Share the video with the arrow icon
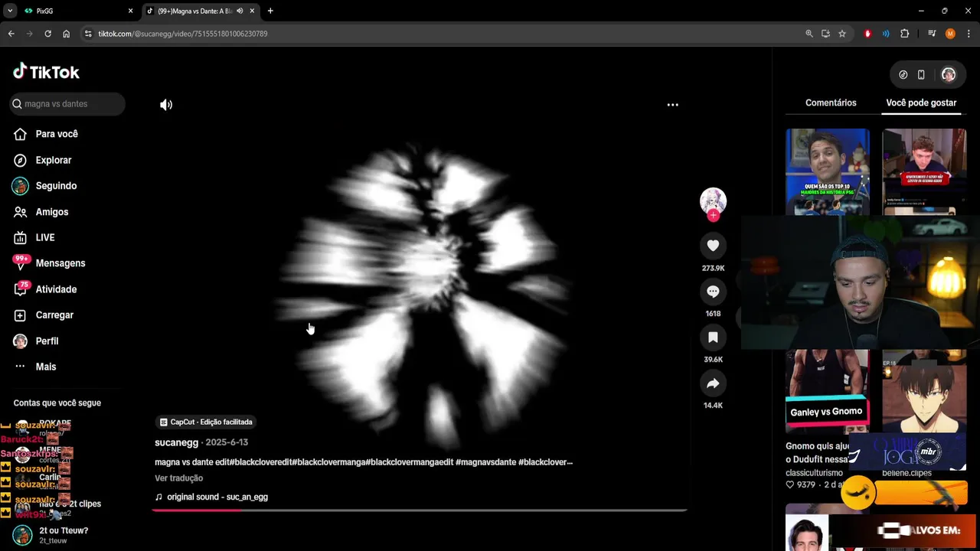Screen dimensions: 980x551 coord(713,383)
